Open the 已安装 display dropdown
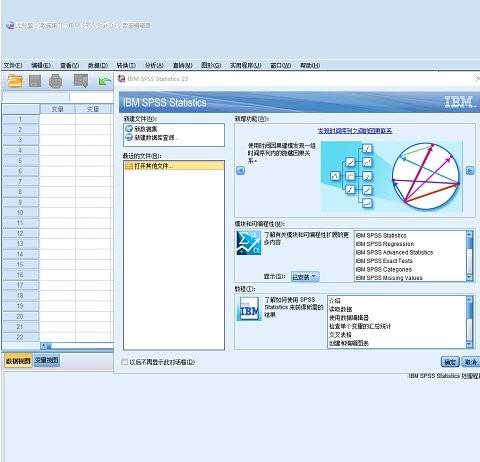 pos(305,277)
